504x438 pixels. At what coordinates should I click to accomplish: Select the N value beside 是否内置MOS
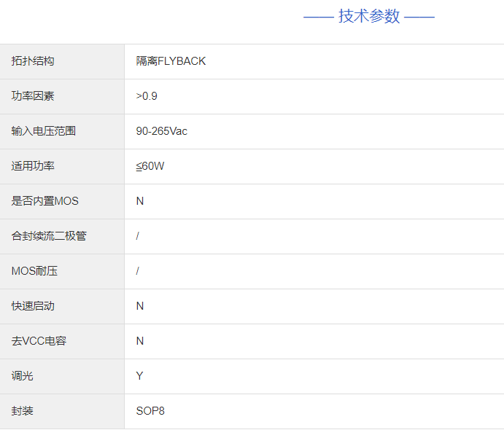pos(140,201)
